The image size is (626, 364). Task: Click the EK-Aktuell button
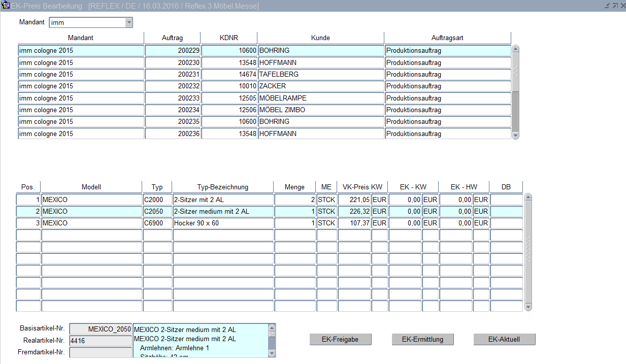(x=504, y=340)
